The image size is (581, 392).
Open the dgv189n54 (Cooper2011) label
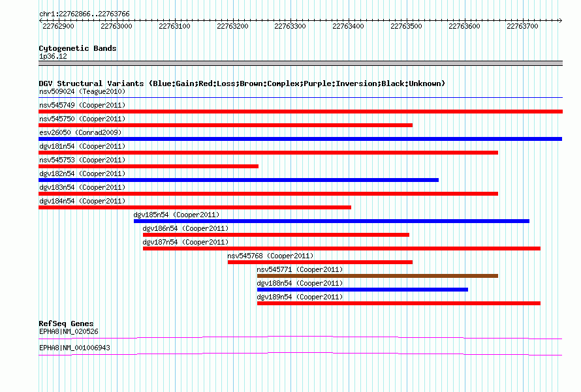pos(300,297)
